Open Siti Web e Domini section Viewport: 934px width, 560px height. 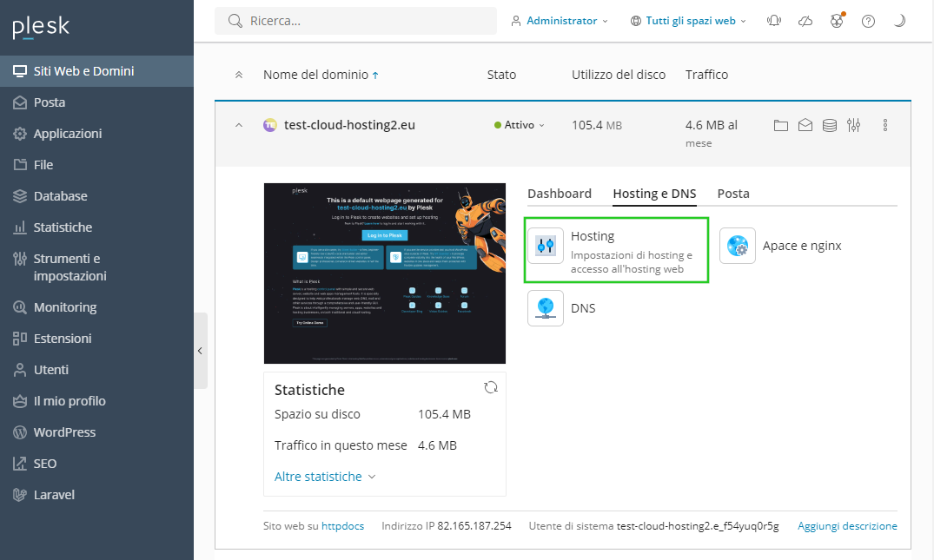point(96,71)
